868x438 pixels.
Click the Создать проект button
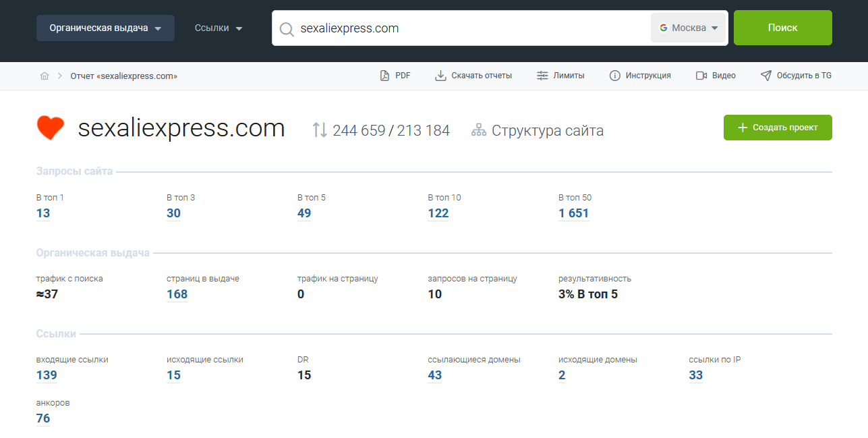point(778,128)
